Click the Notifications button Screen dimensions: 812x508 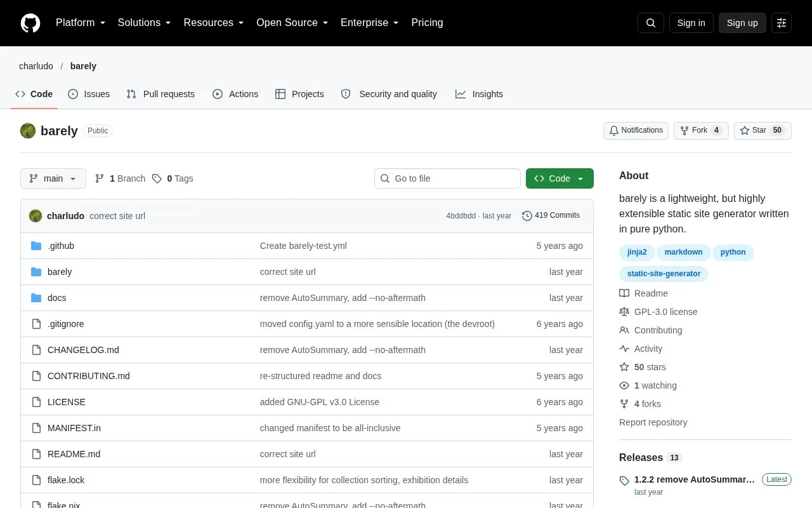point(636,131)
